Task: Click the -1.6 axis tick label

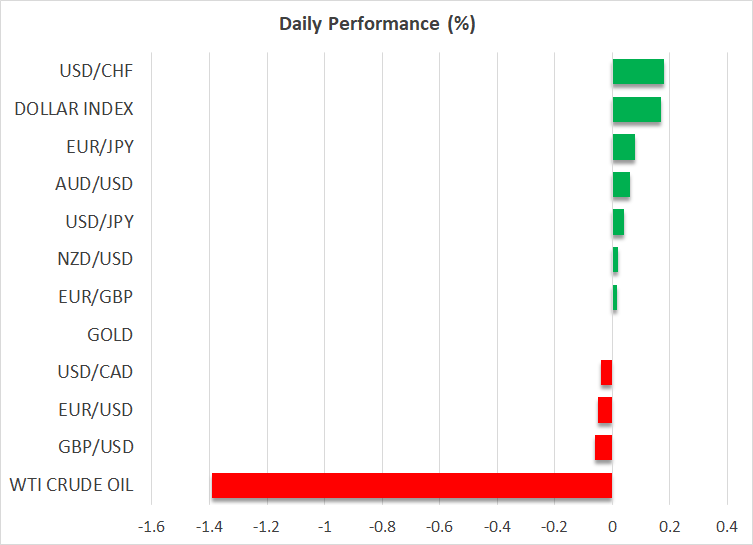Action: pos(150,527)
